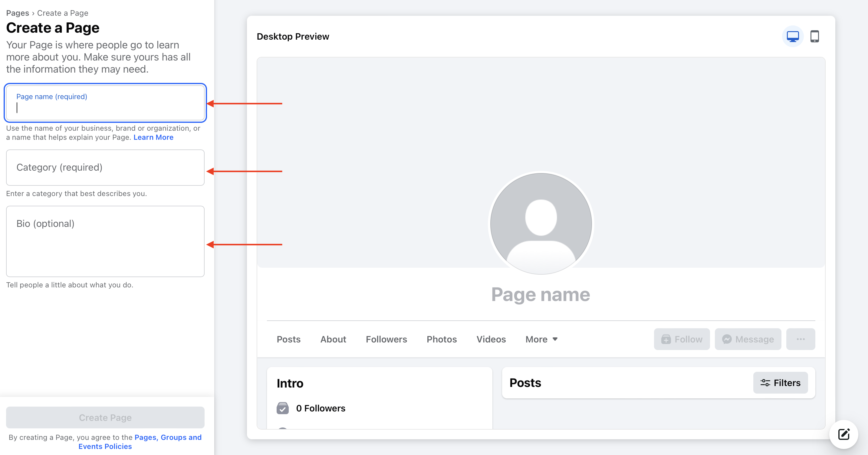Open the three-dot more options button
The image size is (868, 455).
click(x=801, y=339)
